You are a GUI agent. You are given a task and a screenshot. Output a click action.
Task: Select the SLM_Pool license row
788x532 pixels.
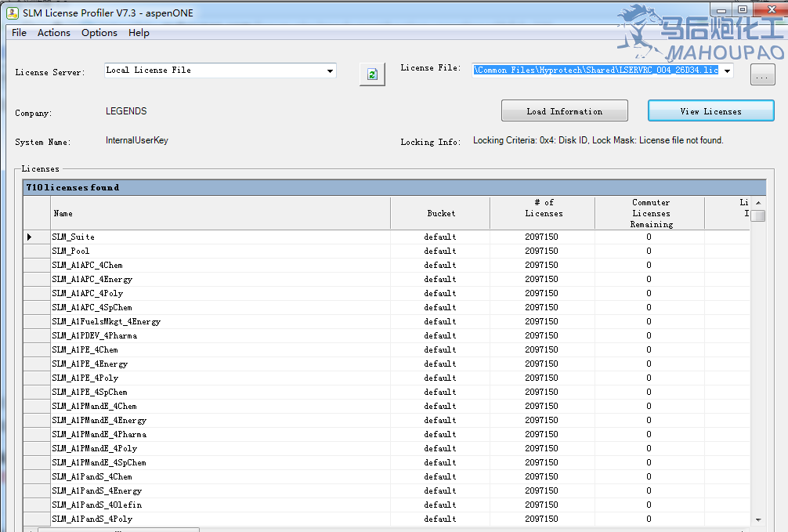coord(386,251)
